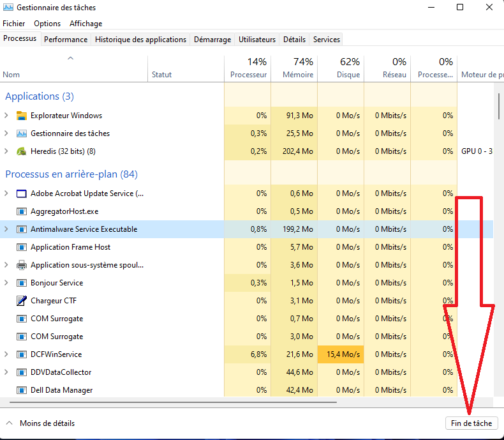Viewport: 504px width, 440px height.
Task: Switch to the Performance tab
Action: click(x=66, y=40)
